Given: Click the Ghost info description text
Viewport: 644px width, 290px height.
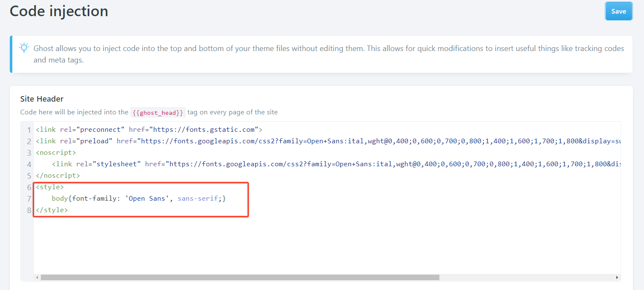Looking at the screenshot, I should 329,54.
